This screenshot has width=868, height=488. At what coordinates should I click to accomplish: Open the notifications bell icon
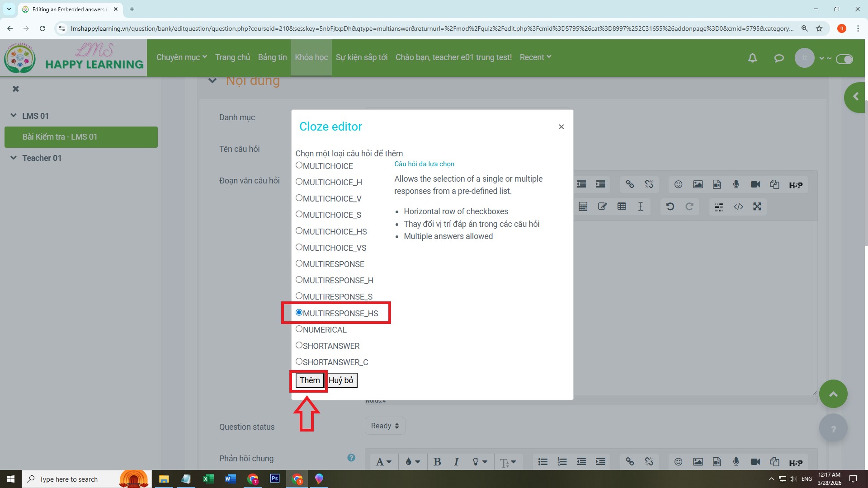tap(752, 58)
